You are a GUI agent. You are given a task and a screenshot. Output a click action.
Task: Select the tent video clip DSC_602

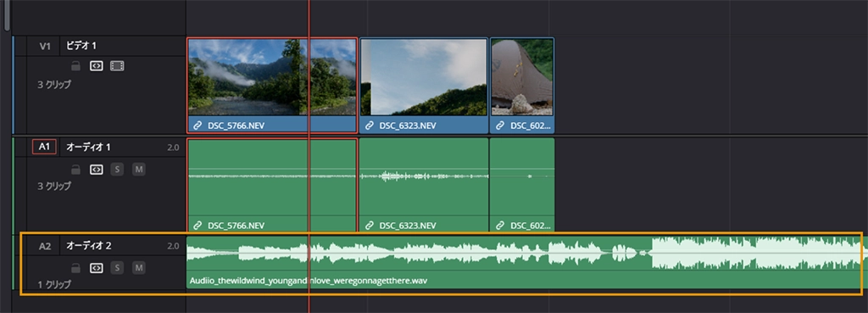click(522, 86)
